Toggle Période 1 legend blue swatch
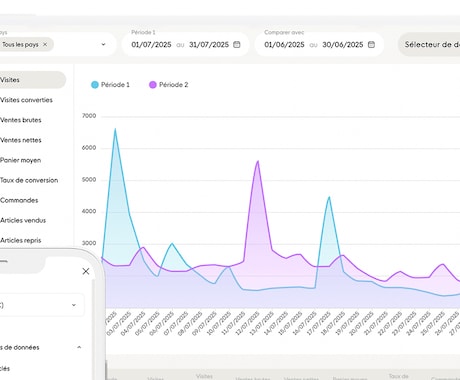The width and height of the screenshot is (460, 380). (x=95, y=85)
